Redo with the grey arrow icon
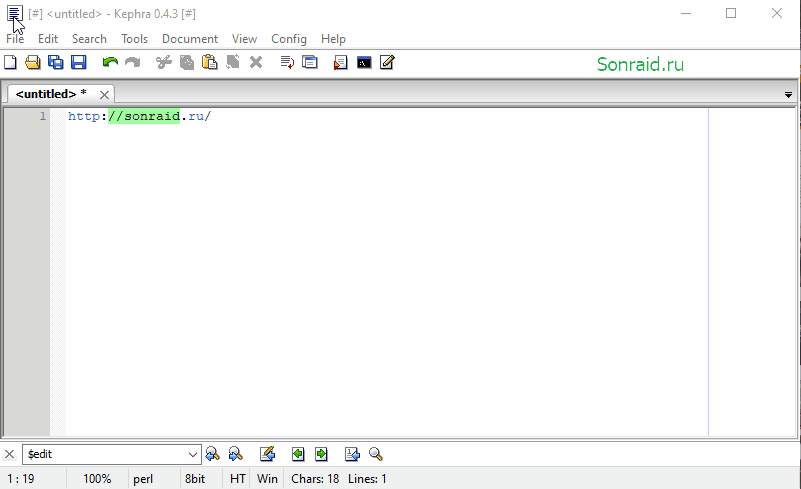This screenshot has height=489, width=801. [x=133, y=62]
